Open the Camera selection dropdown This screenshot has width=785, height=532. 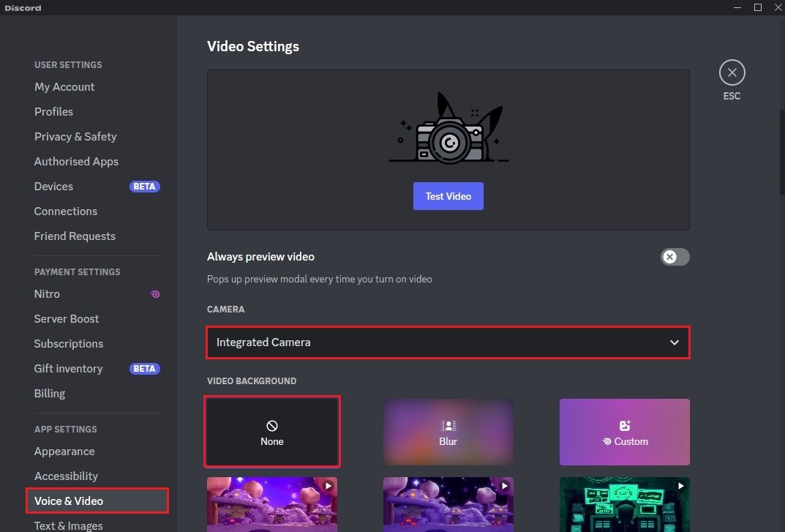(x=448, y=342)
